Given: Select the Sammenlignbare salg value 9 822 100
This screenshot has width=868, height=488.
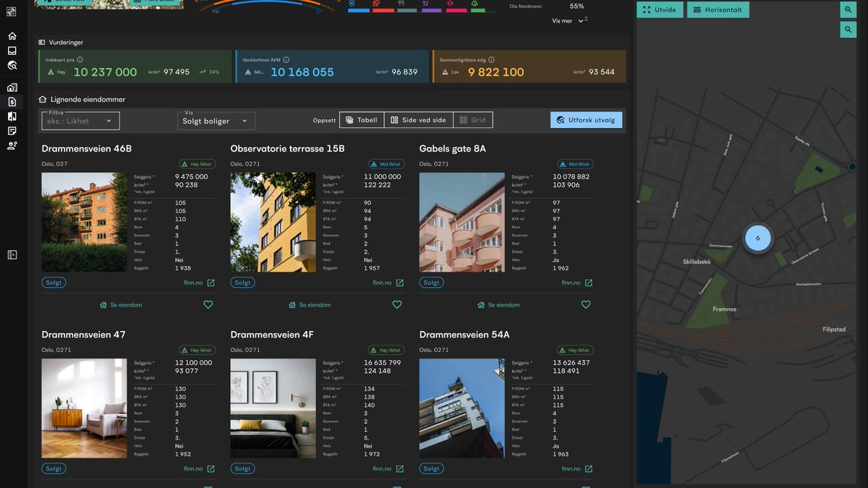Looking at the screenshot, I should pyautogui.click(x=495, y=72).
